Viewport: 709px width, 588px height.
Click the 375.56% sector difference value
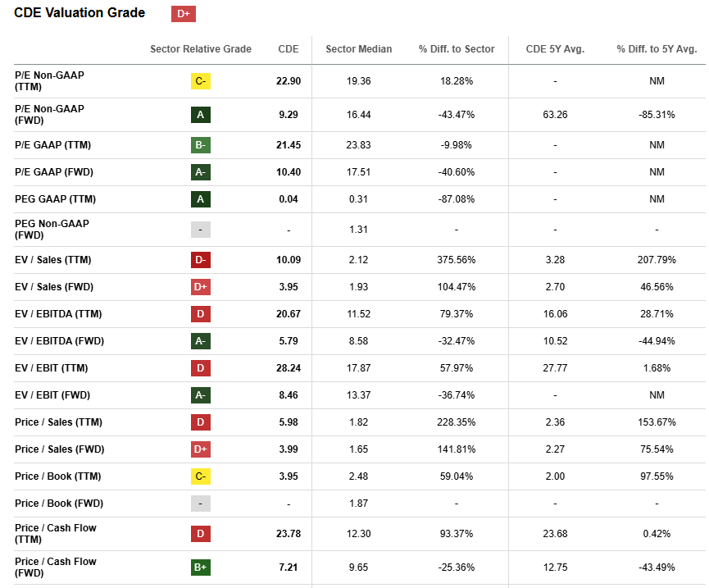pyautogui.click(x=457, y=260)
